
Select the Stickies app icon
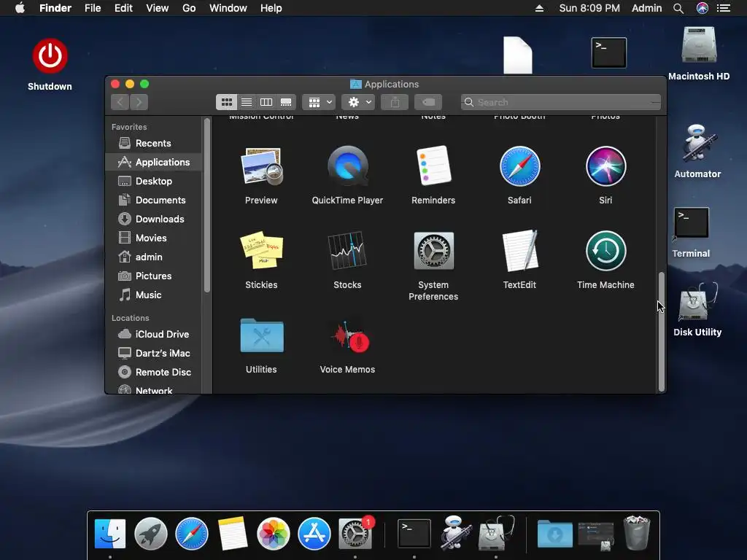262,251
